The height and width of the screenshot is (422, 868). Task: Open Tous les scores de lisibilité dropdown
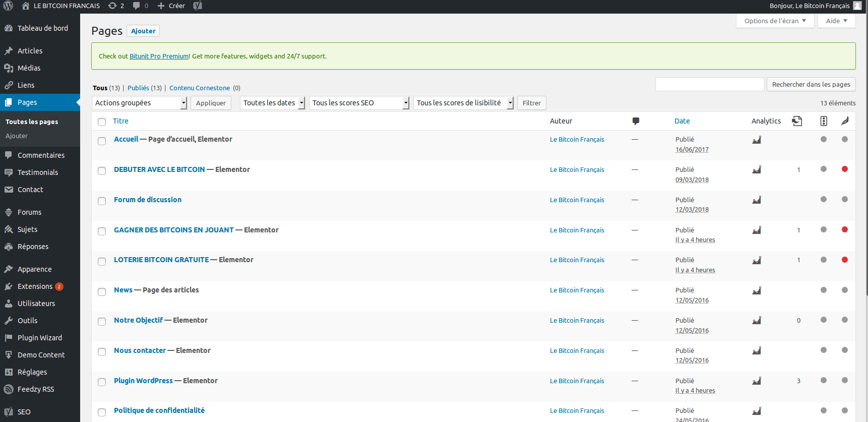pyautogui.click(x=463, y=103)
